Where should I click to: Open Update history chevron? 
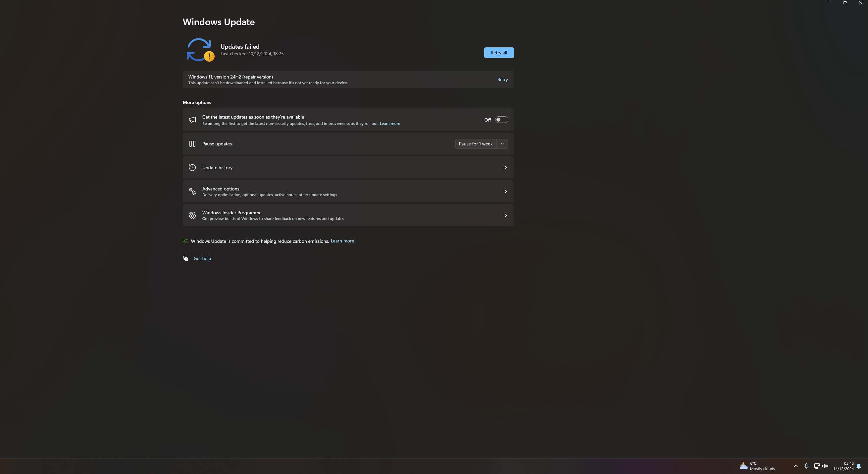[505, 168]
